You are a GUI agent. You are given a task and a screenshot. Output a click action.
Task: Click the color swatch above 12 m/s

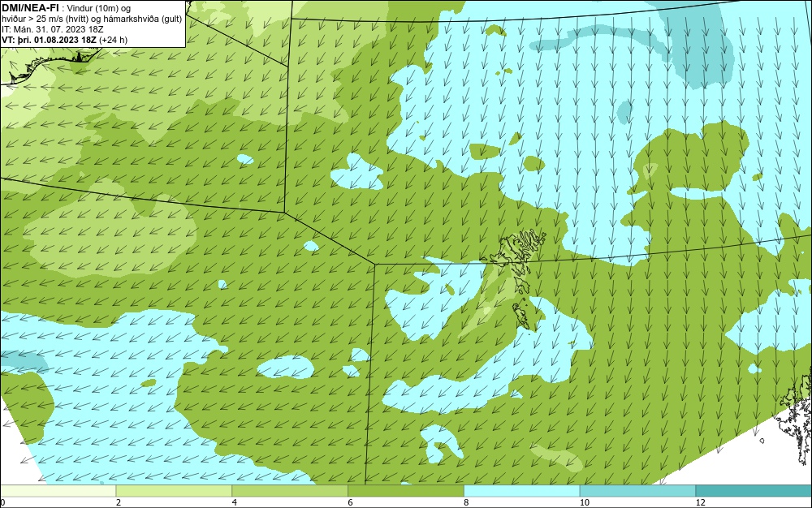754,491
